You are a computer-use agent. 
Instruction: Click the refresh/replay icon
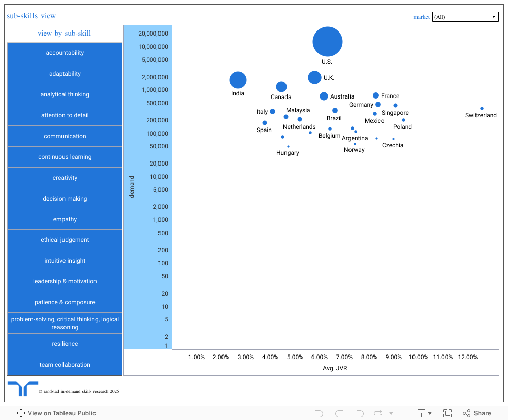pos(378,413)
